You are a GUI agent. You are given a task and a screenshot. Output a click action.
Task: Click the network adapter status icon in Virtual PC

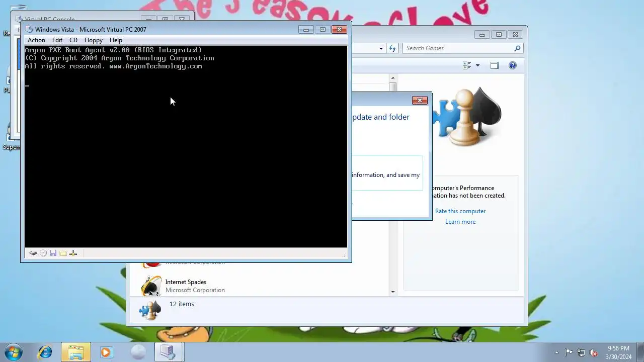[x=73, y=253]
